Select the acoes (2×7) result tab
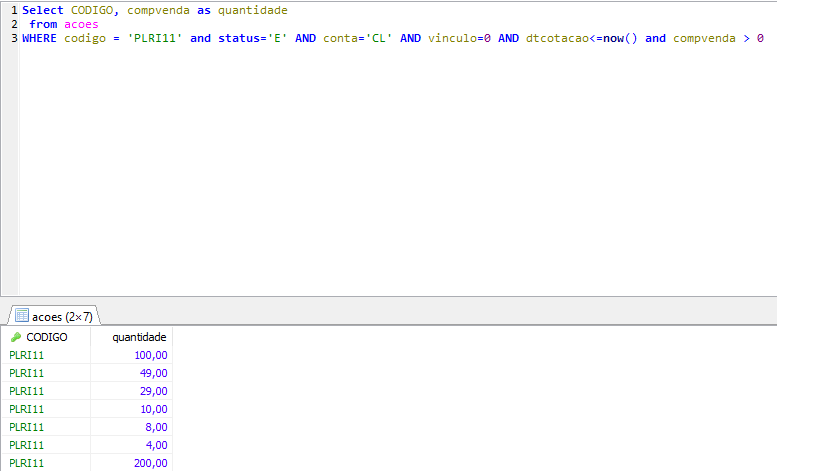This screenshot has width=819, height=471. pyautogui.click(x=54, y=316)
